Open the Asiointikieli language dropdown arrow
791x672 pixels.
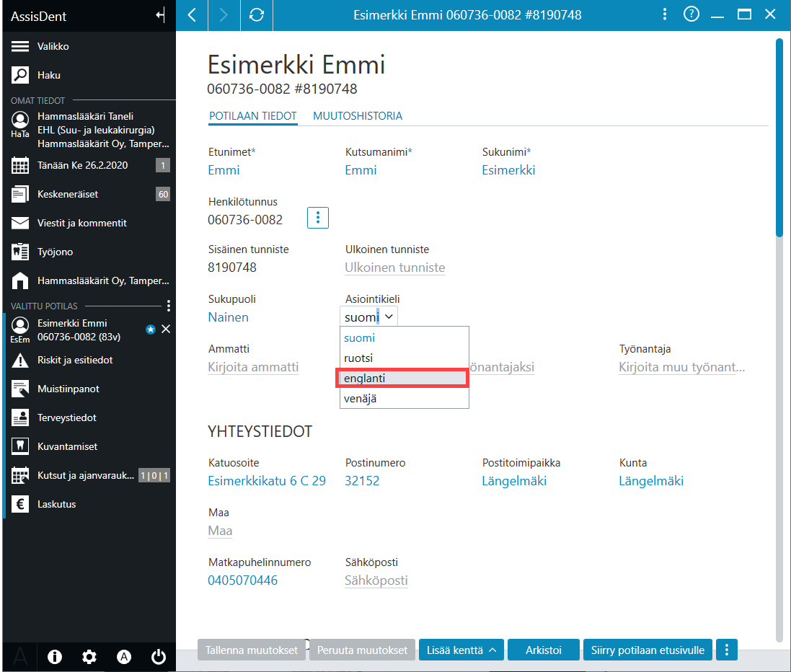click(389, 317)
